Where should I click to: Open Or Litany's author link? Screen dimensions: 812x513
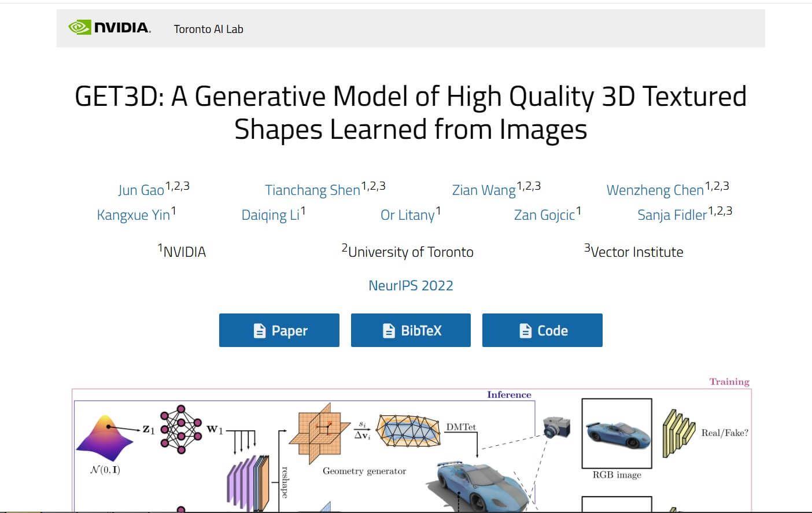[408, 215]
